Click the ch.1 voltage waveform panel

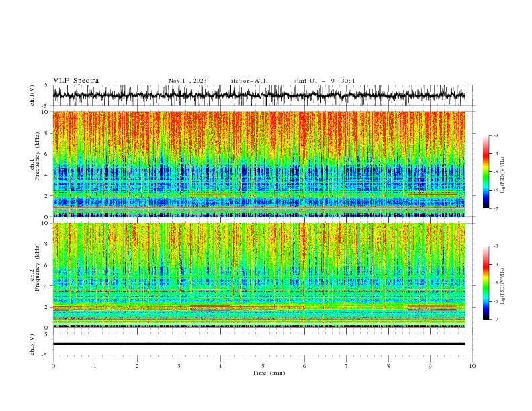click(x=264, y=95)
